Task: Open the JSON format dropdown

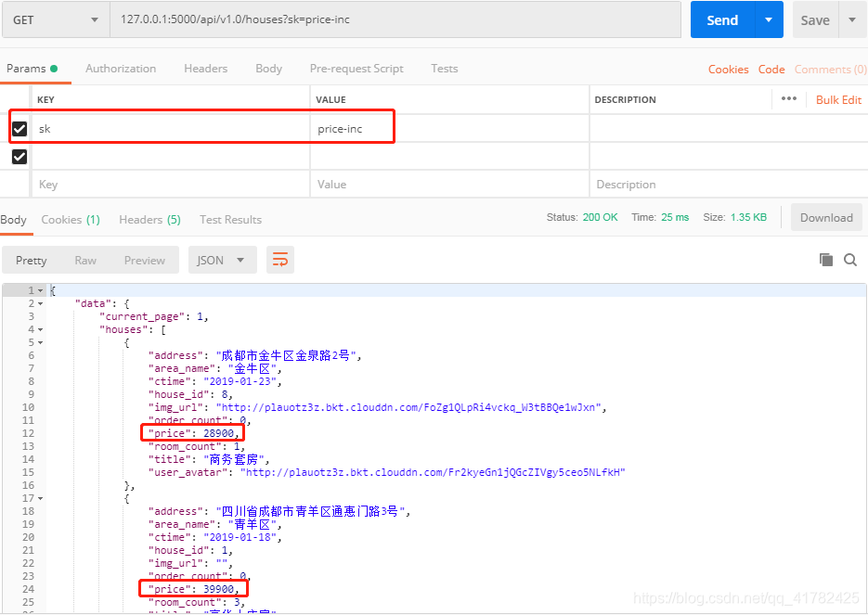Action: [223, 260]
